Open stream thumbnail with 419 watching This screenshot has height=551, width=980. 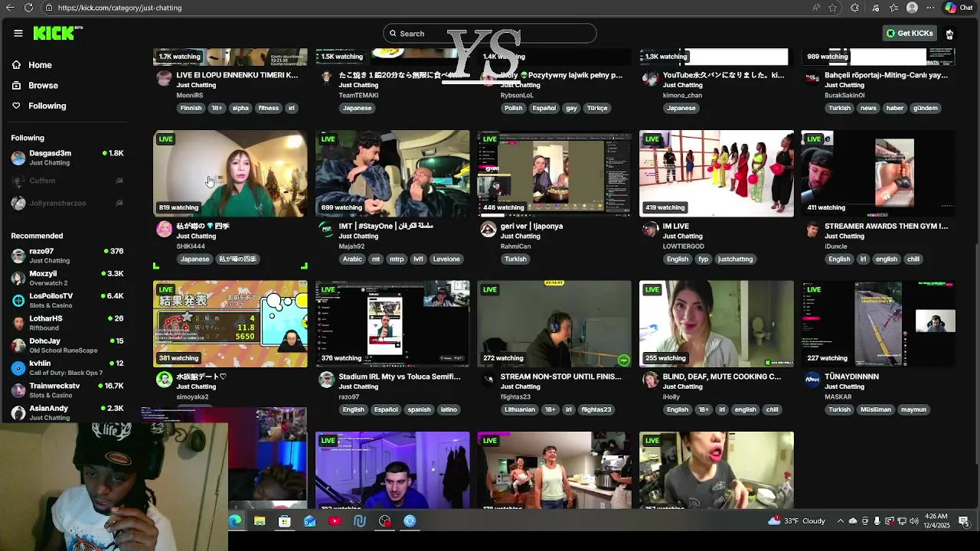[x=717, y=174]
